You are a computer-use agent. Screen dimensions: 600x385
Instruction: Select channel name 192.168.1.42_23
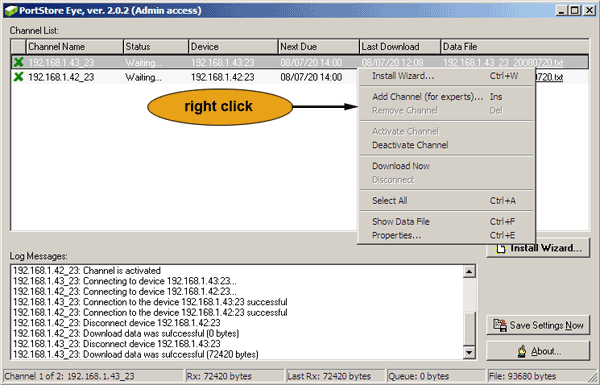[x=61, y=77]
